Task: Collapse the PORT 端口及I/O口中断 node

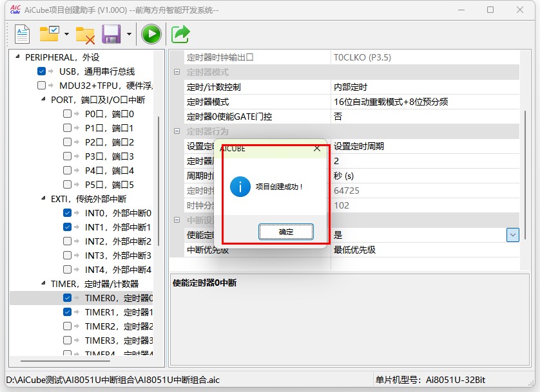Action: click(x=43, y=99)
